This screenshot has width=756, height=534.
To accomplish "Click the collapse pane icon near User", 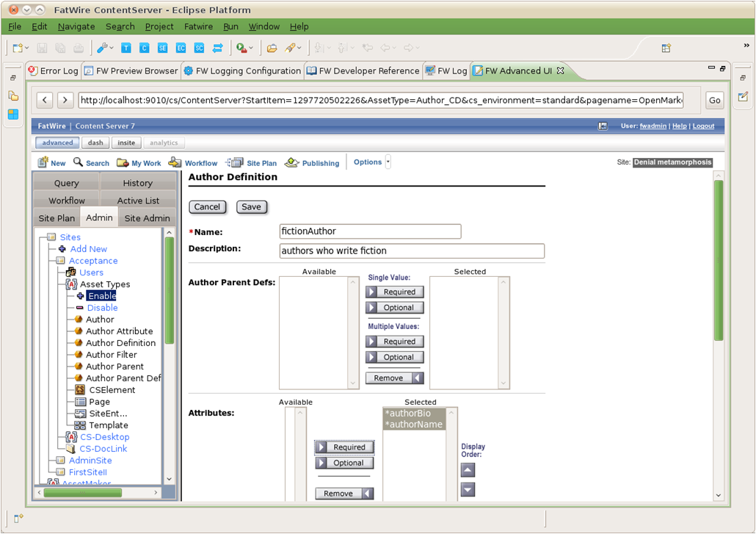I will tap(603, 126).
